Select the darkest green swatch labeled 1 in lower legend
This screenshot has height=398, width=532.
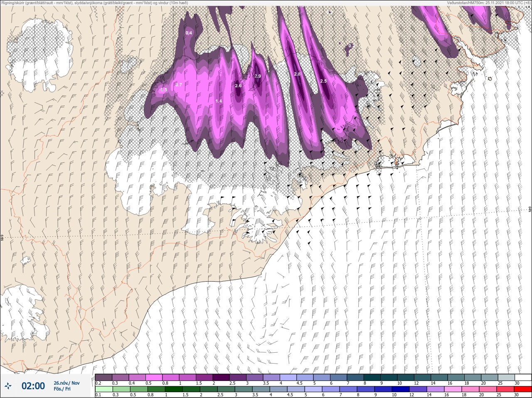[174, 389]
